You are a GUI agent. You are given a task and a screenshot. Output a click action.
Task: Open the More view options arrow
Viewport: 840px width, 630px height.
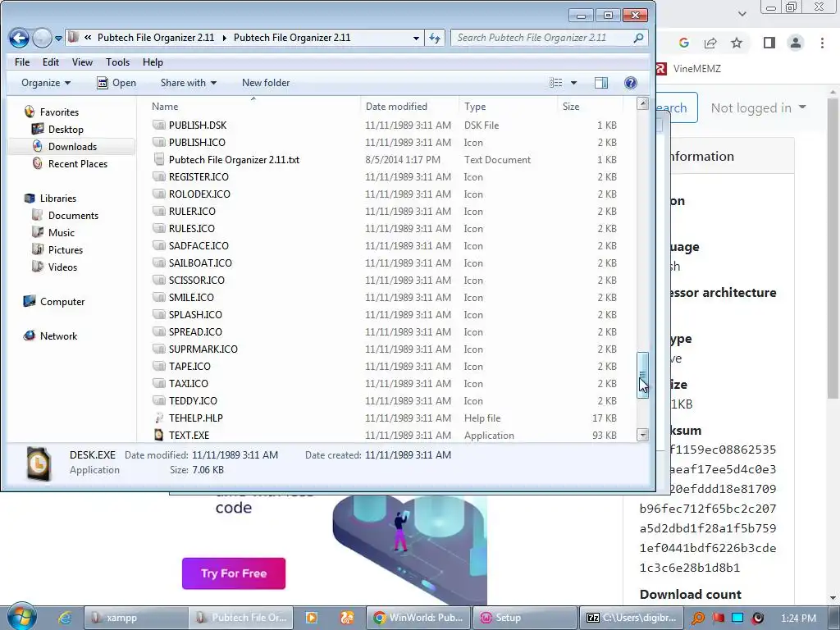pyautogui.click(x=573, y=83)
